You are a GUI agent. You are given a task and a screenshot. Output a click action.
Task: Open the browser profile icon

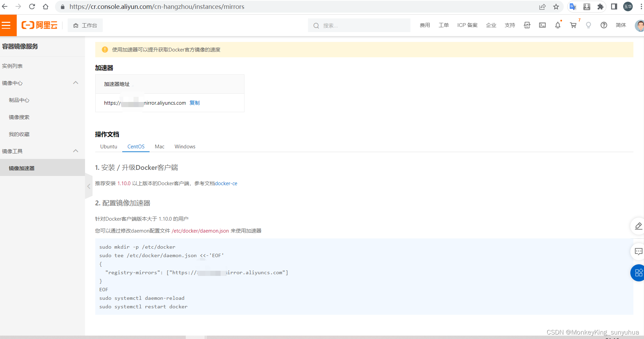click(x=628, y=7)
